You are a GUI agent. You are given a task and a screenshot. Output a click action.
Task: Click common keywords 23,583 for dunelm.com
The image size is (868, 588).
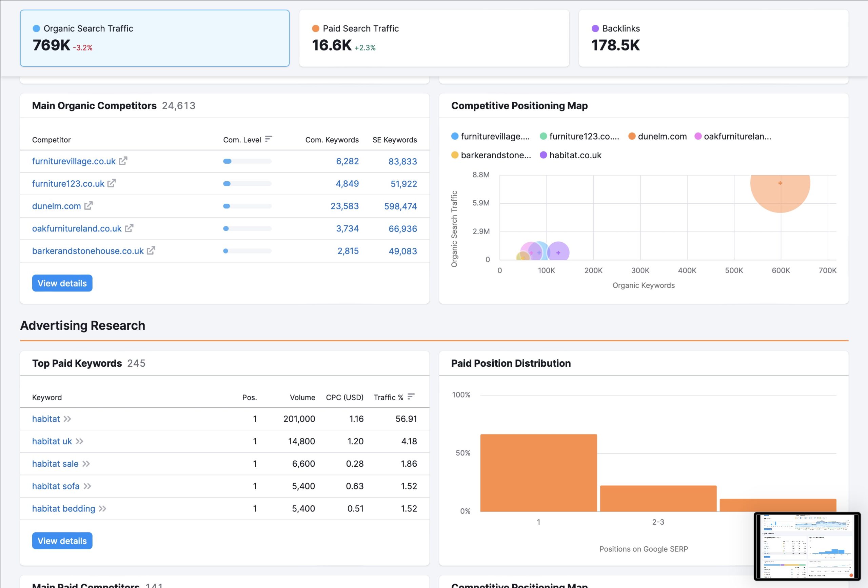pos(344,206)
